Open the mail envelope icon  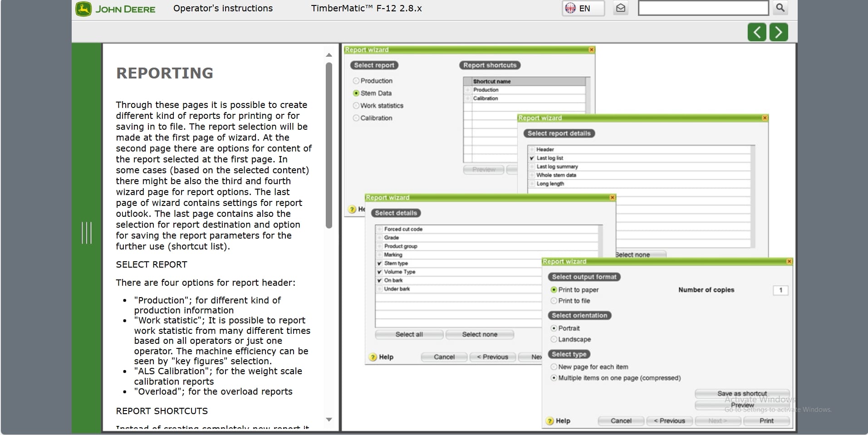(x=621, y=8)
